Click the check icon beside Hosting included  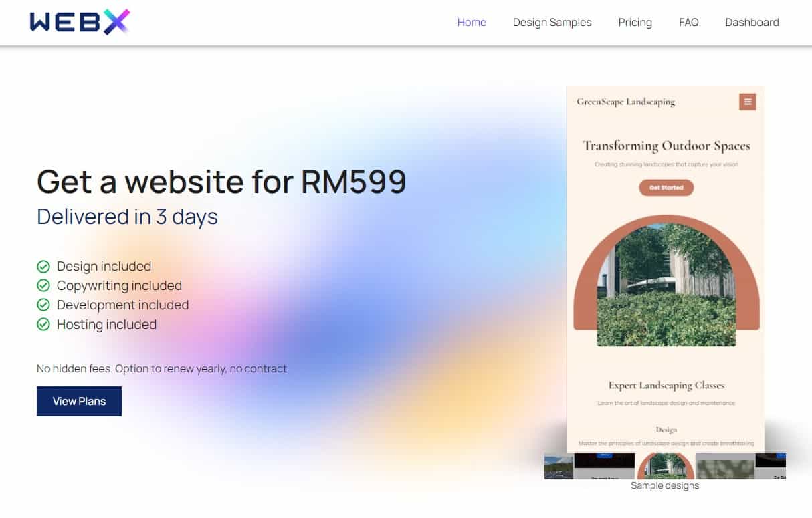point(43,325)
